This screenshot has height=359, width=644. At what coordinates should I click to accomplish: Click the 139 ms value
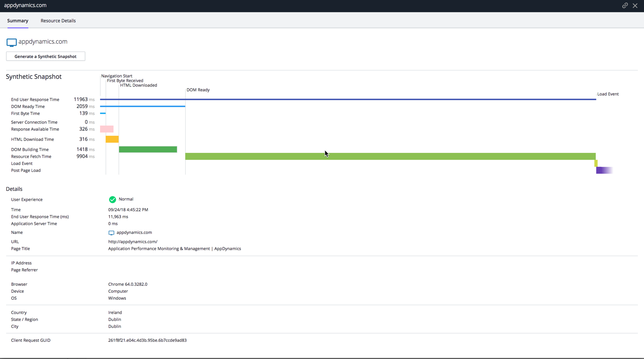click(x=87, y=113)
